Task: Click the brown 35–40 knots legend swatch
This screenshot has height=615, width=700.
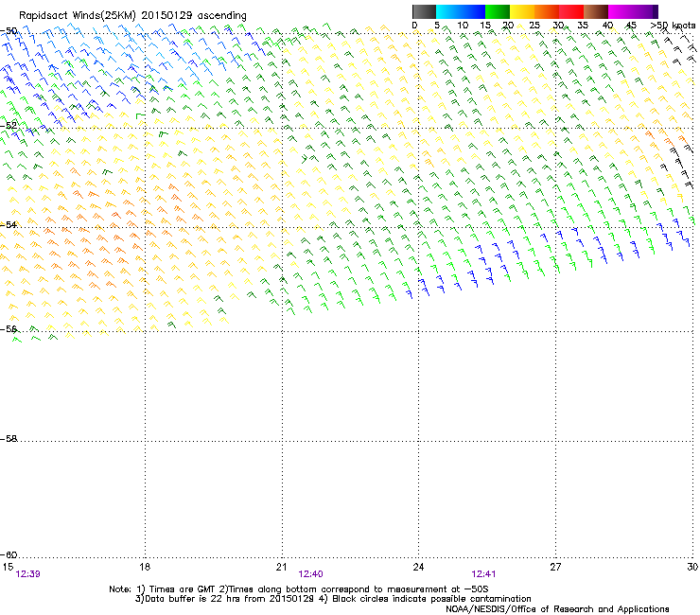Action: pyautogui.click(x=596, y=11)
